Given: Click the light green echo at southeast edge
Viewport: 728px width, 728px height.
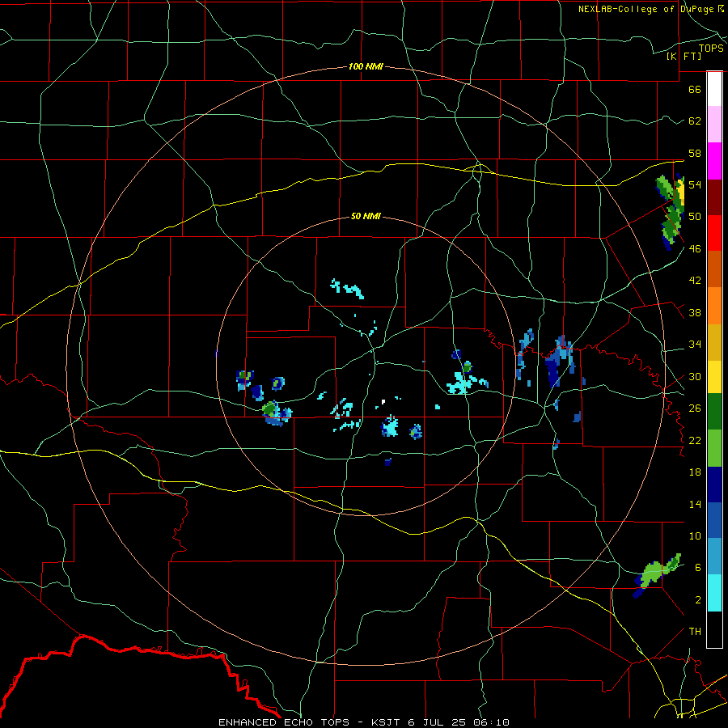Looking at the screenshot, I should pos(656,574).
